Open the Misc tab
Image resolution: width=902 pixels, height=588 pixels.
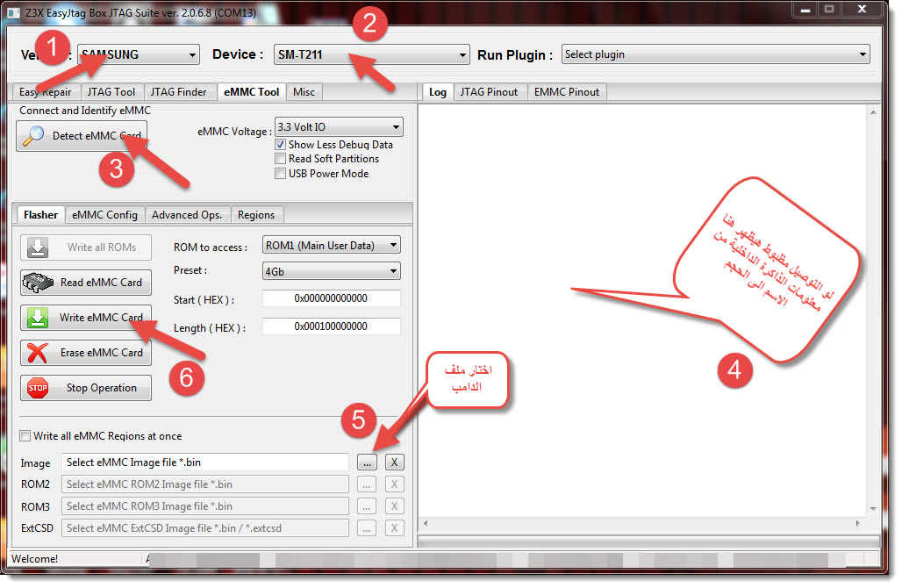pyautogui.click(x=304, y=92)
